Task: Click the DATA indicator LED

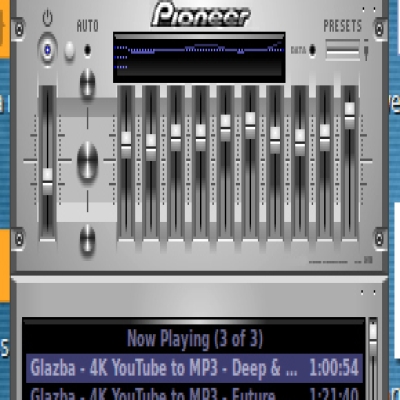Action: (312, 50)
